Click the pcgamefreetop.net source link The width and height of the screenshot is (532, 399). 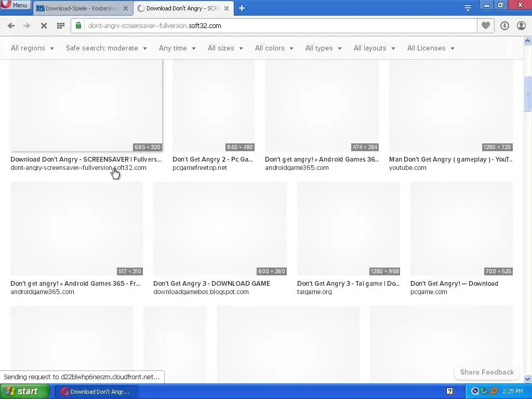[199, 168]
